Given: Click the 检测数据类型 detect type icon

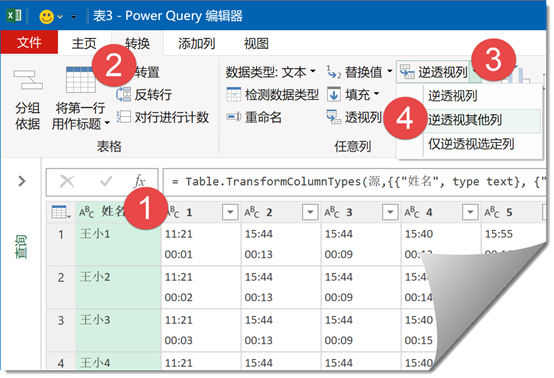Looking at the screenshot, I should pos(234,95).
